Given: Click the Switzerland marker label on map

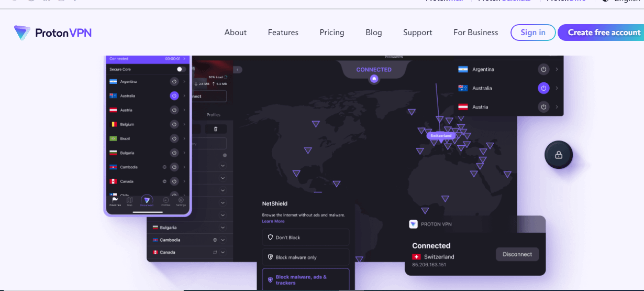Looking at the screenshot, I should [x=440, y=135].
